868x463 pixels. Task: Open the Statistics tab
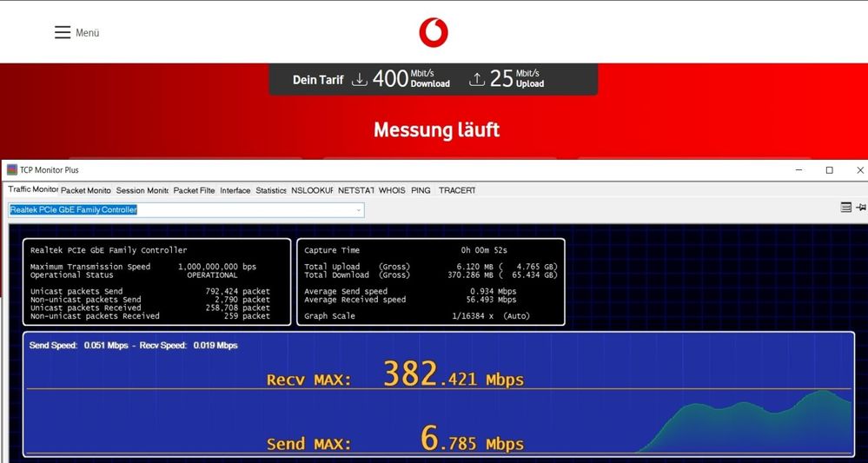(271, 190)
